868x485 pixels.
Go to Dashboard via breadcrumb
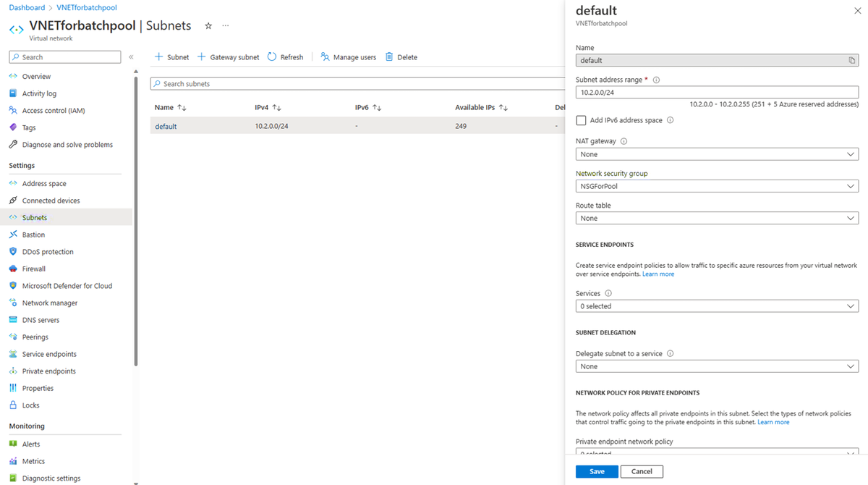click(27, 7)
